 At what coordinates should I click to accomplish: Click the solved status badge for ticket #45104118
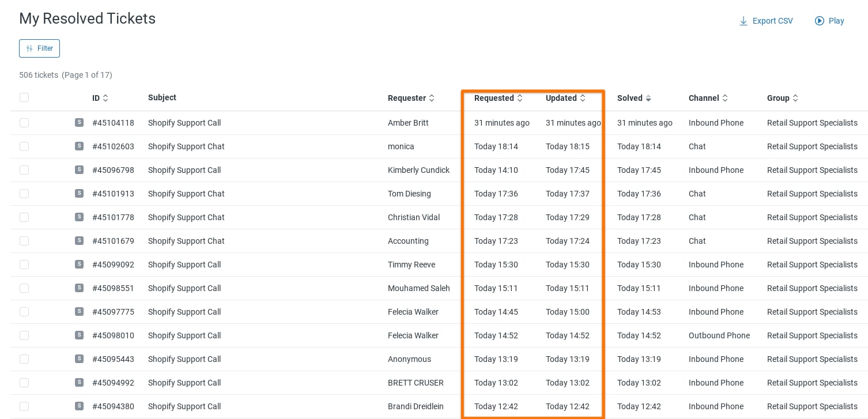pyautogui.click(x=79, y=122)
